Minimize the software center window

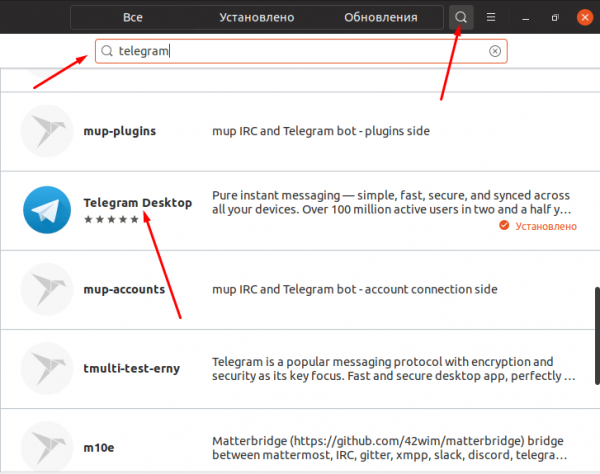coord(525,18)
